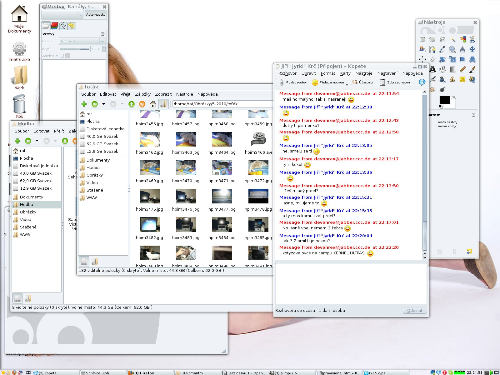Screen dimensions: 500x375
Task: Select the Fuzzy Select magic wand tool
Action: click(453, 40)
